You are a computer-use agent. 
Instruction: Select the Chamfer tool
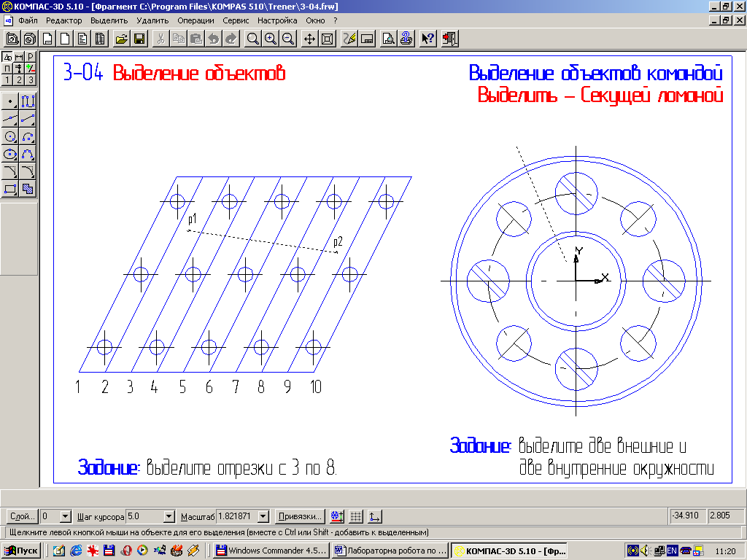pos(10,171)
